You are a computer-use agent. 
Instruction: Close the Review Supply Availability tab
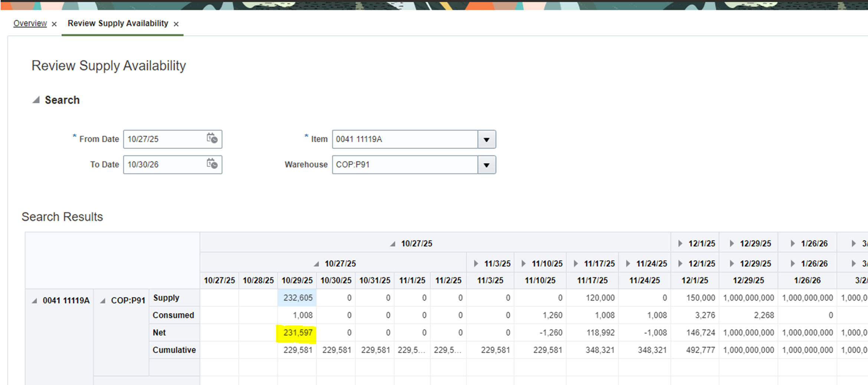(176, 24)
